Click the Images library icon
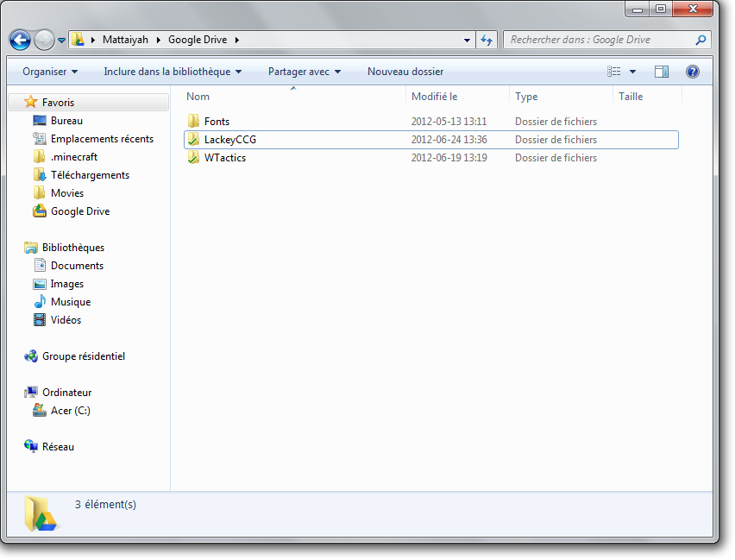 click(x=40, y=284)
